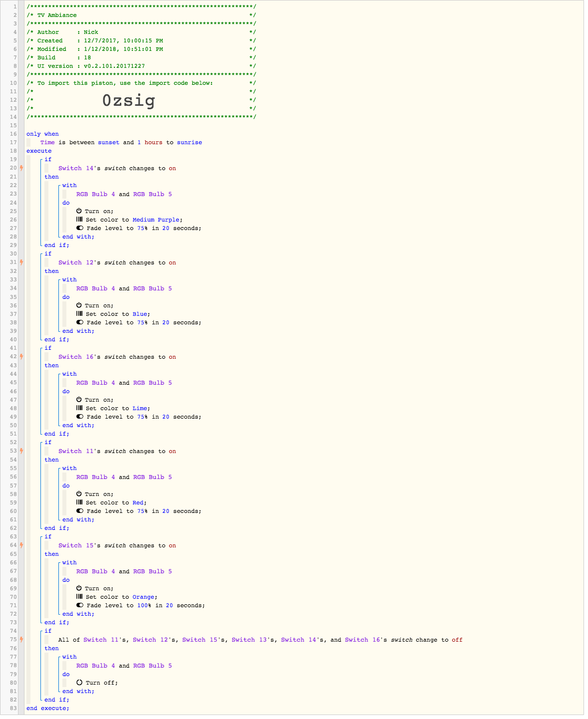This screenshot has width=588, height=719.
Task: Click 'RGB Bulb 4' on line 23
Action: pyautogui.click(x=95, y=194)
